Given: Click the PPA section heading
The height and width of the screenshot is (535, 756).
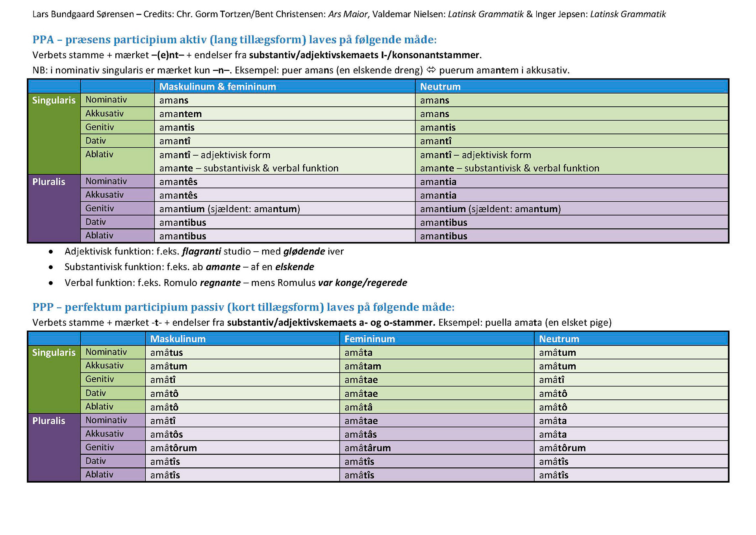Looking at the screenshot, I should point(234,40).
